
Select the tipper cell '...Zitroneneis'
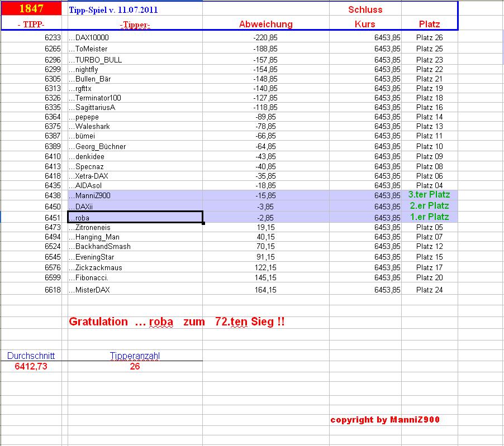[135, 228]
